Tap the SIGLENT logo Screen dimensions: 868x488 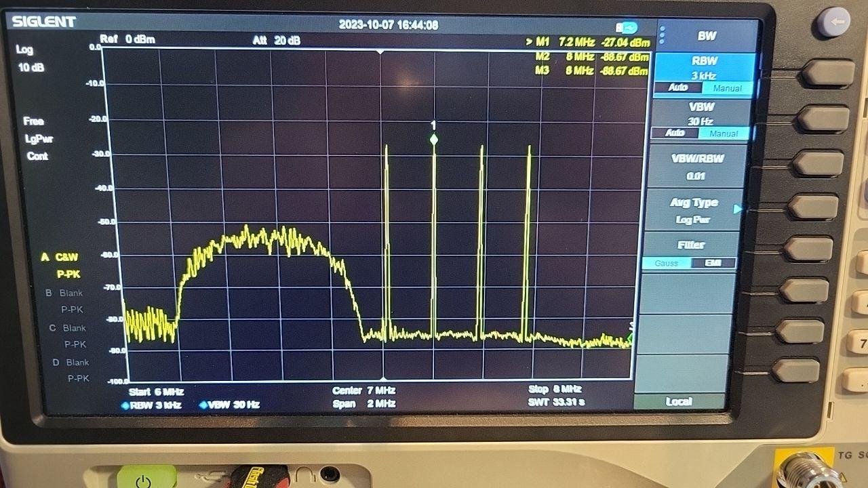[43, 22]
